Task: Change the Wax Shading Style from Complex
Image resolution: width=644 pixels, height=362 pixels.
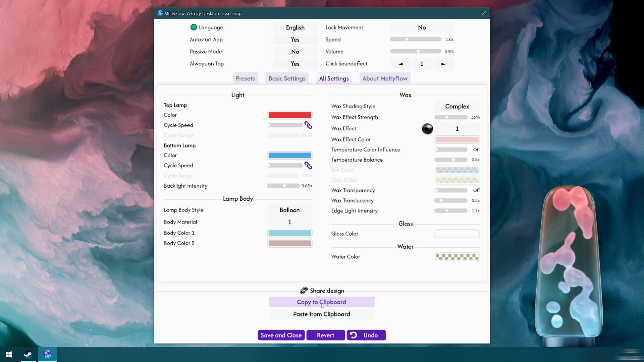Action: (457, 106)
